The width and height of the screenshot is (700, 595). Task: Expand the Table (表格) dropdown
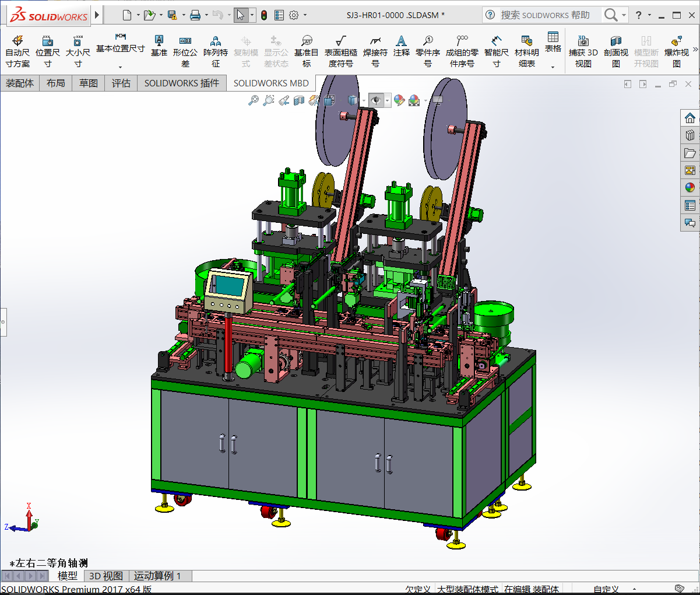553,67
